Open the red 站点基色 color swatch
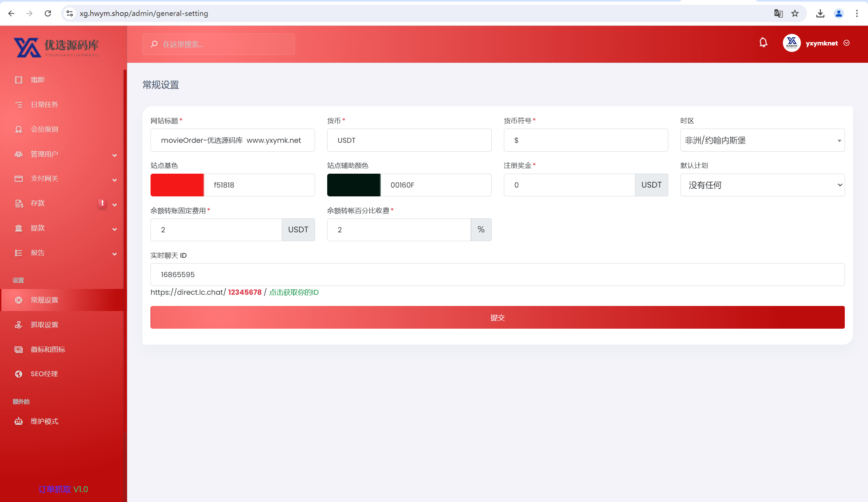Viewport: 868px width, 502px height. [177, 185]
